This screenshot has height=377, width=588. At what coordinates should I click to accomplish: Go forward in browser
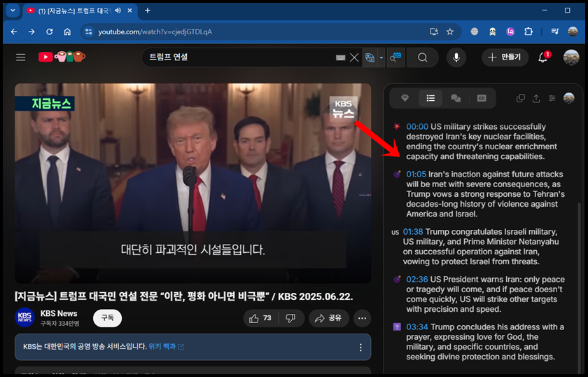[31, 32]
